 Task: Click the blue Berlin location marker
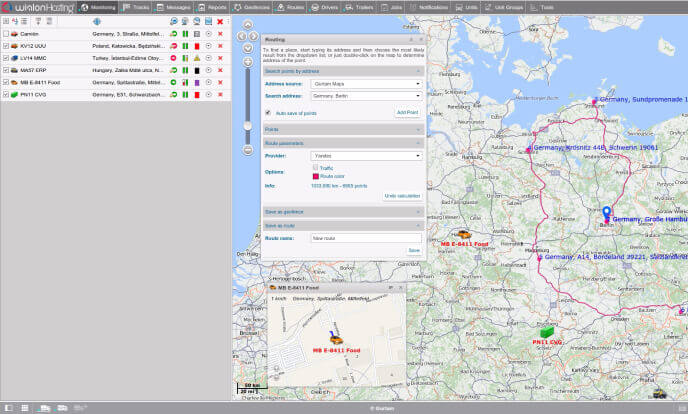point(605,213)
